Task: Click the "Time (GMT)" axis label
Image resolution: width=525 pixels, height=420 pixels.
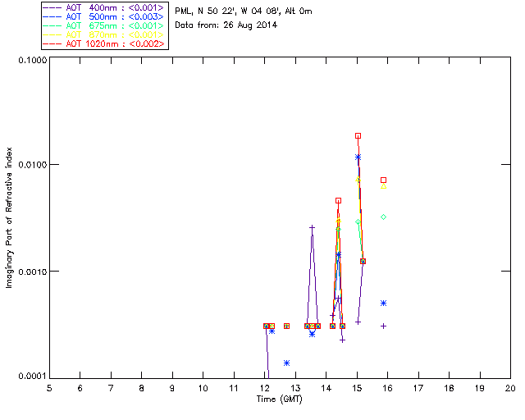Action: [x=280, y=399]
